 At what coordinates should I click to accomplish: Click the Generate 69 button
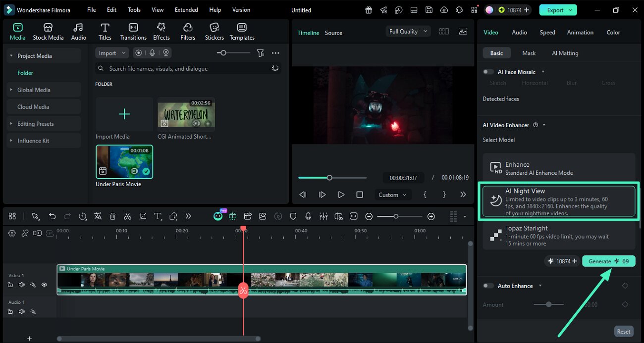coord(608,261)
